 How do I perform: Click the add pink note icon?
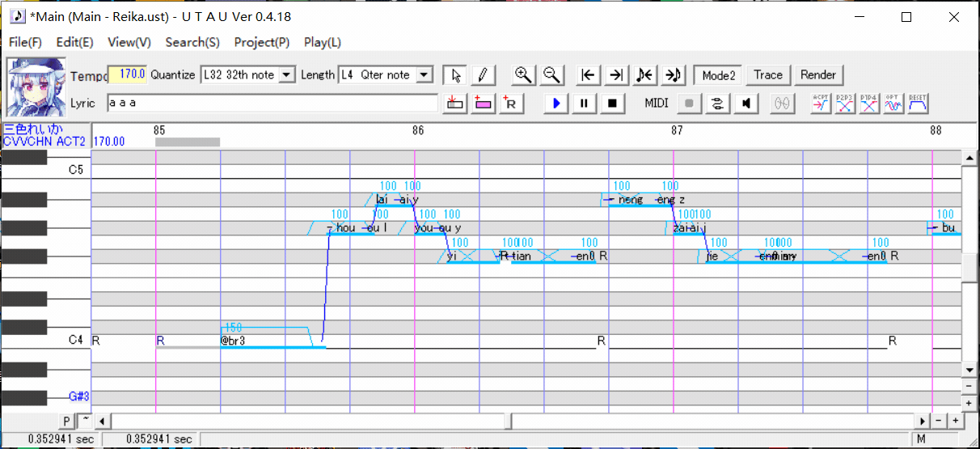pyautogui.click(x=484, y=103)
